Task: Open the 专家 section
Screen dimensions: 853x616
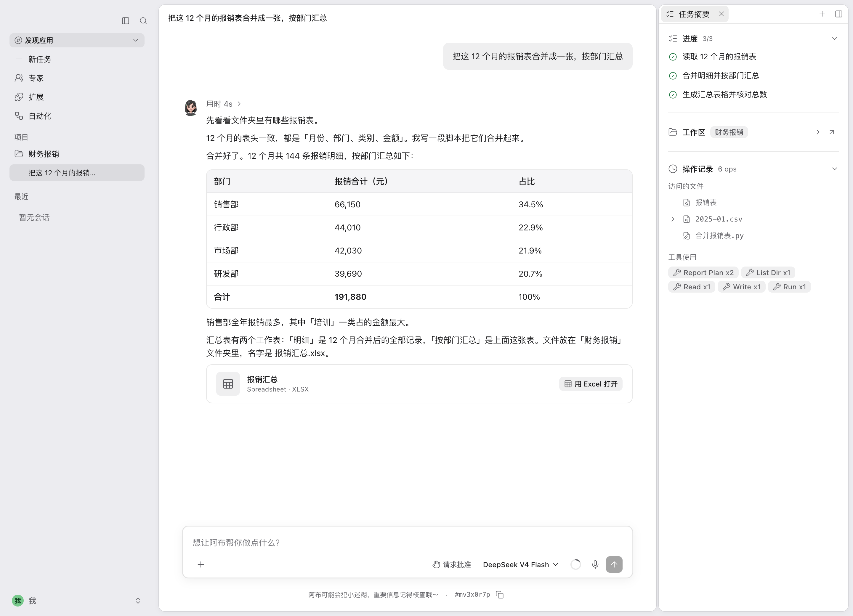Action: tap(77, 78)
